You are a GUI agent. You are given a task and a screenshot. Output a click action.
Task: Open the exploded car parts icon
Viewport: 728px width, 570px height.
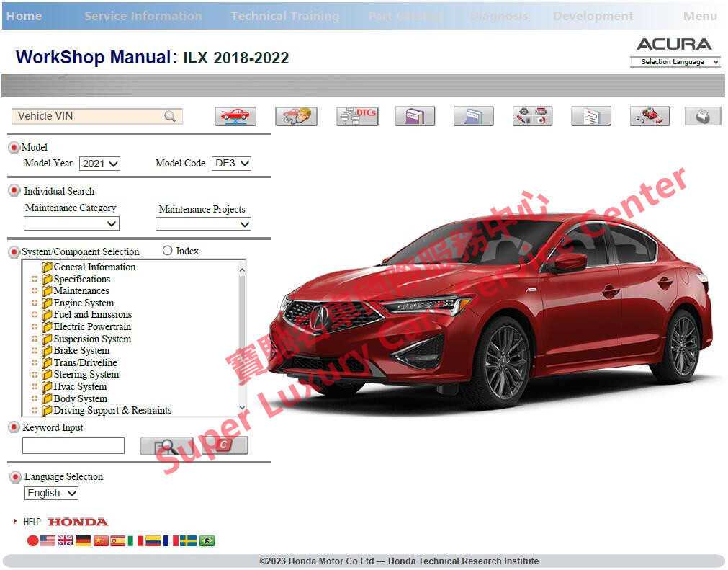pos(650,116)
